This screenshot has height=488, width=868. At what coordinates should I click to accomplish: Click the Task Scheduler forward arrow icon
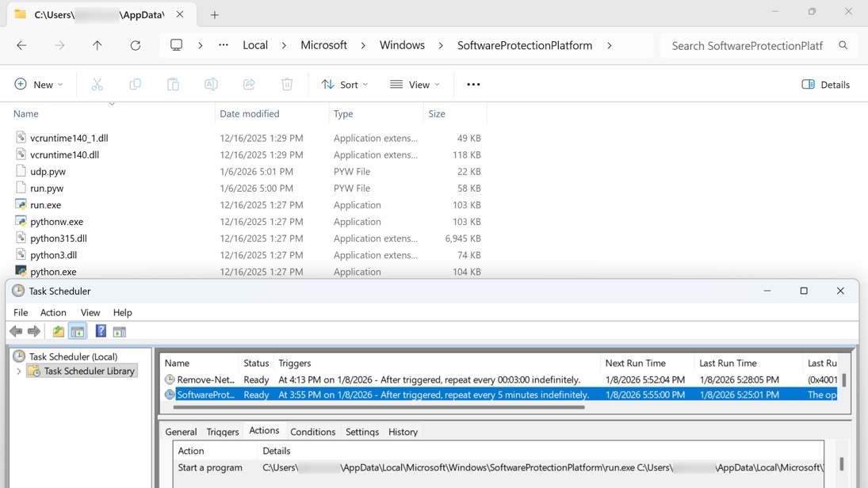point(34,331)
